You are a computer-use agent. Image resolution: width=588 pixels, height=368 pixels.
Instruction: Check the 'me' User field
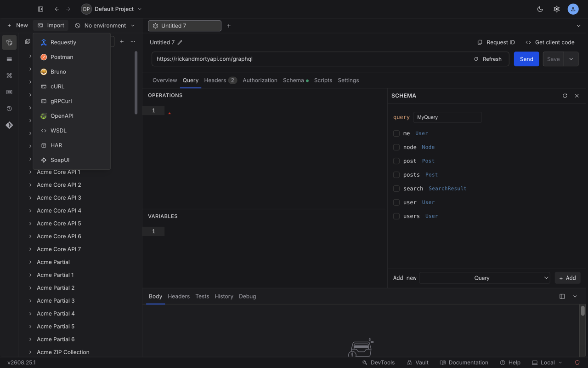point(396,133)
